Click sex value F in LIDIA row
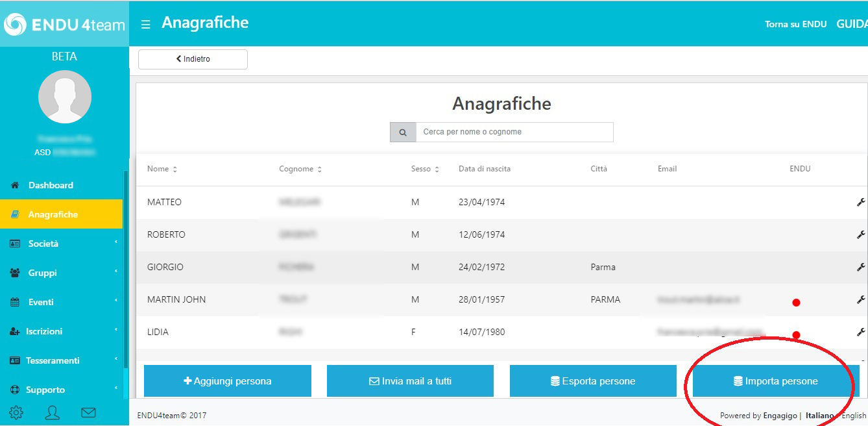 click(413, 332)
